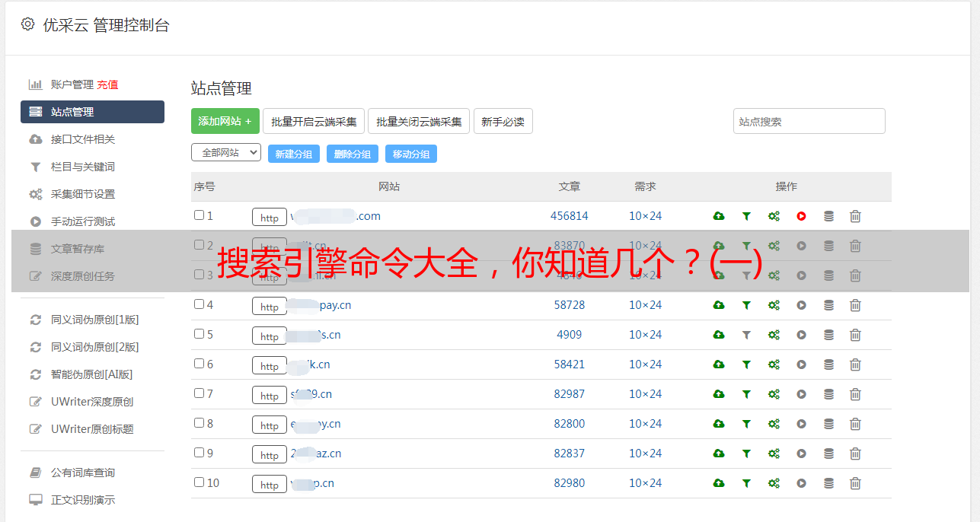
Task: Check the box for site 8
Action: (x=200, y=423)
